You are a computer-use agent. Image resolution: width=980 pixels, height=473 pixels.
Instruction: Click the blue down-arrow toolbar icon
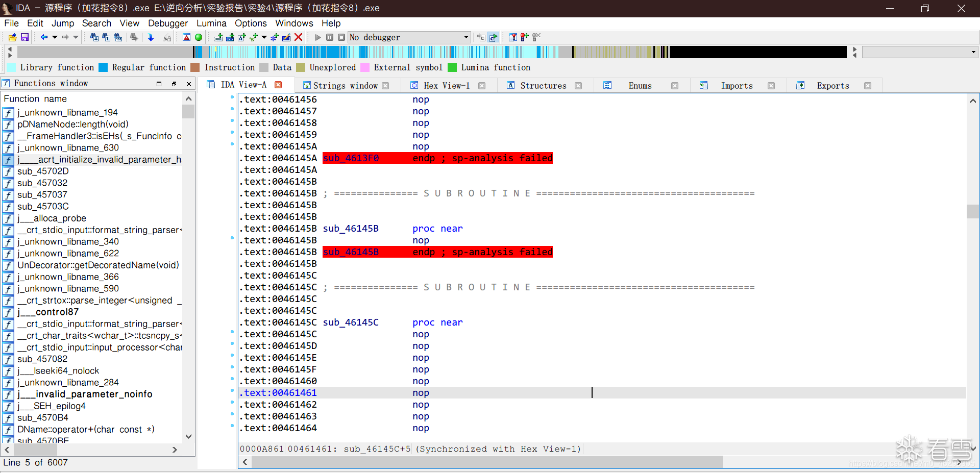coord(151,37)
